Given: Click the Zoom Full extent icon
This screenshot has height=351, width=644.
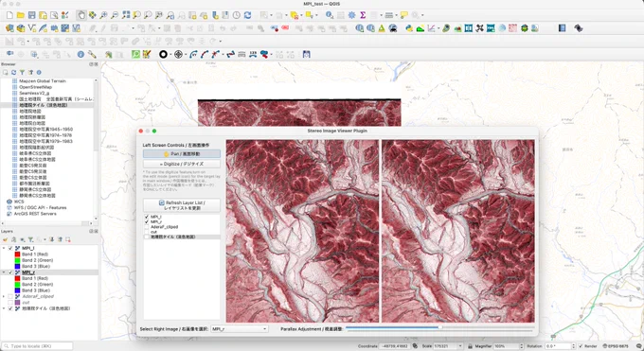Looking at the screenshot, I should click(x=126, y=15).
